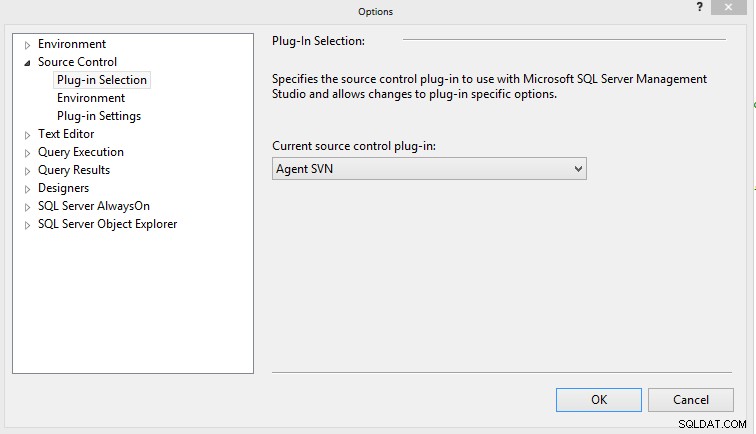Select the Text Editor category
Viewport: 756px width, 434px height.
[x=66, y=134]
